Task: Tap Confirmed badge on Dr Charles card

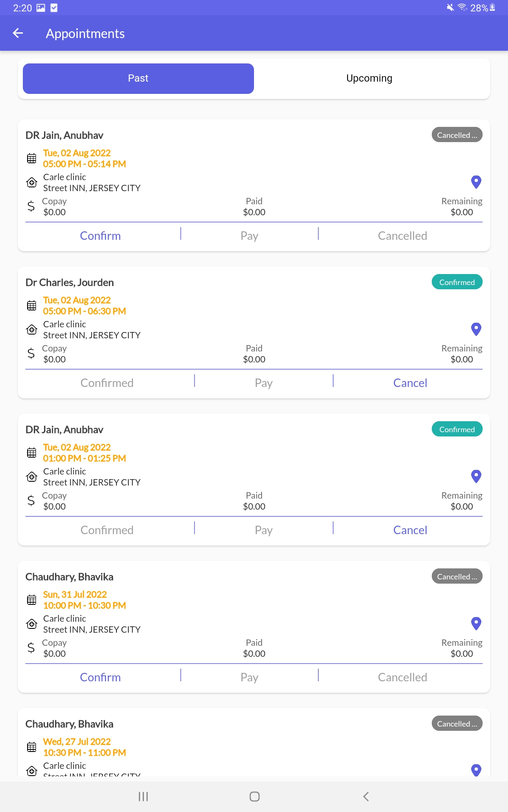Action: tap(457, 282)
